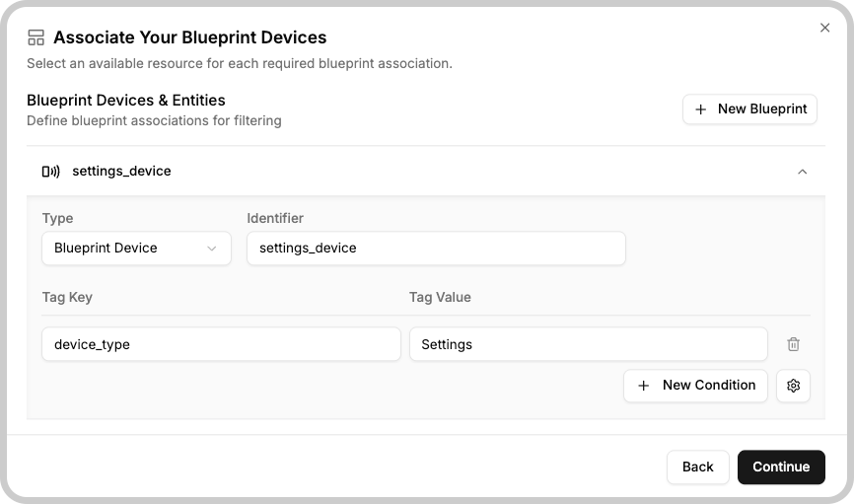Click the Tag Value column label
Image resolution: width=854 pixels, height=504 pixels.
point(440,298)
